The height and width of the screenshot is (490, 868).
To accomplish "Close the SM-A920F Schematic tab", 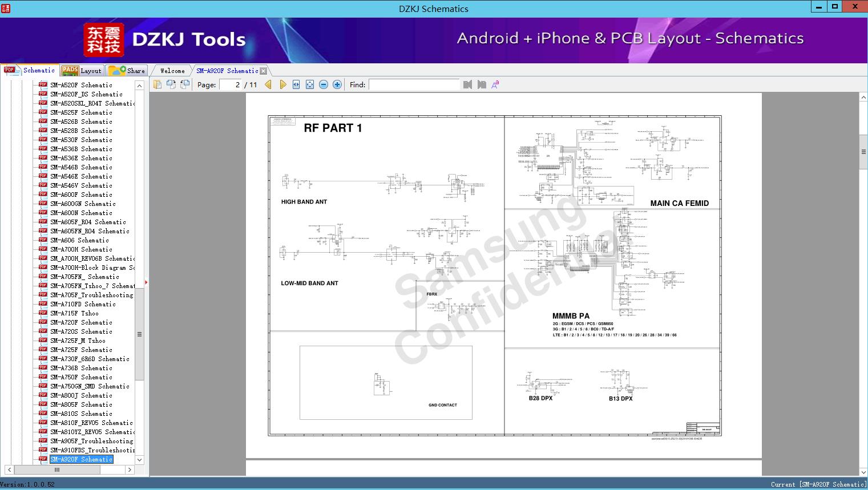I will point(263,71).
